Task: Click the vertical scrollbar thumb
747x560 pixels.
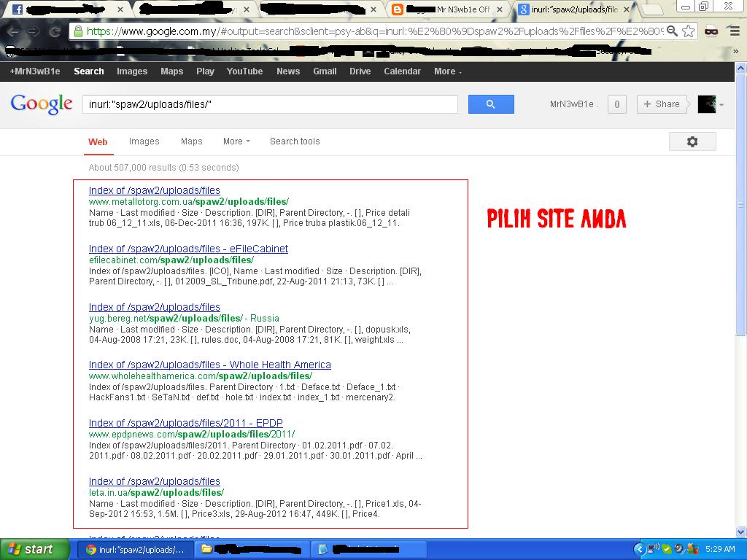Action: point(741,205)
